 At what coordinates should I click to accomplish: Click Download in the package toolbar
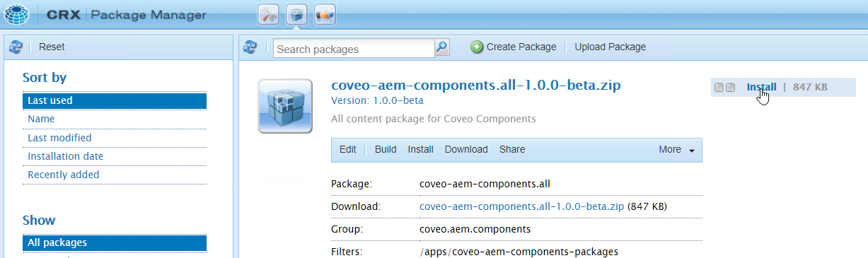(466, 149)
